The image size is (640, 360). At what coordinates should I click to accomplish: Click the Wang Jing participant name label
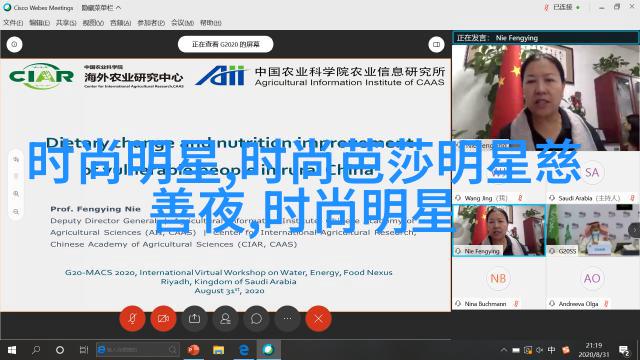[486, 198]
